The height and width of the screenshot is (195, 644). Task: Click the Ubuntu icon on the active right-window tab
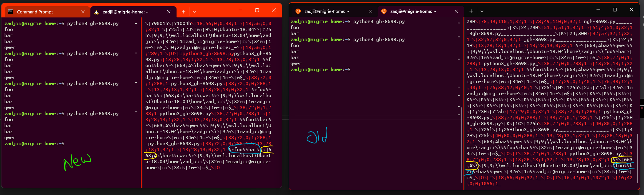384,11
